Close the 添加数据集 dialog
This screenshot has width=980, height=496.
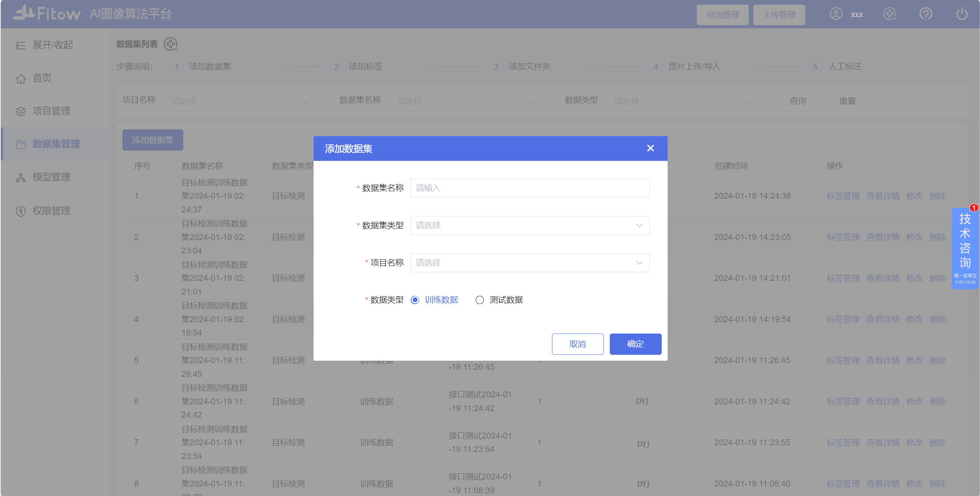pos(650,148)
